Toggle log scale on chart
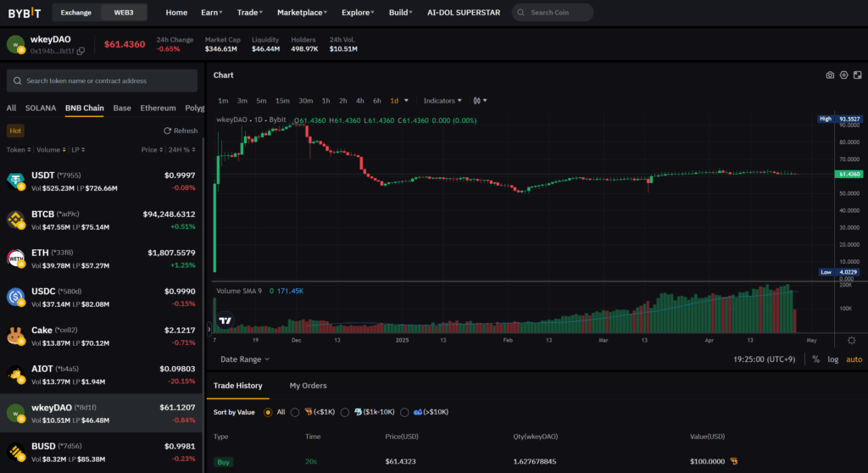 pos(832,359)
